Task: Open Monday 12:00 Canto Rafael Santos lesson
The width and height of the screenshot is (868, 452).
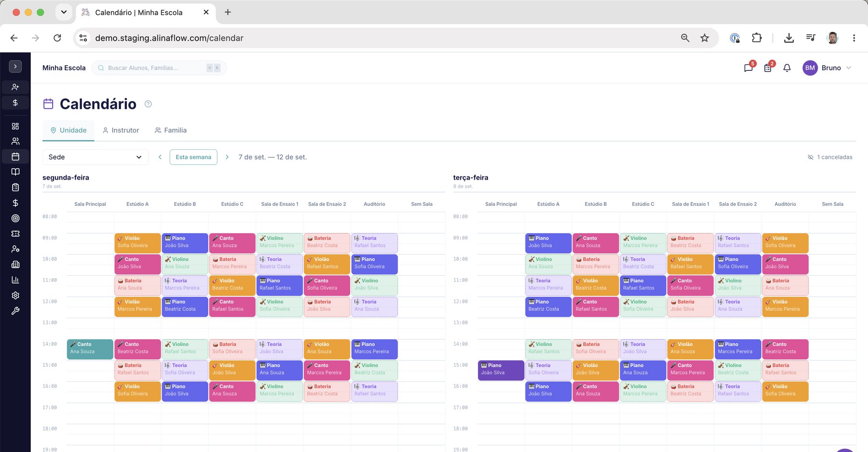Action: [232, 307]
